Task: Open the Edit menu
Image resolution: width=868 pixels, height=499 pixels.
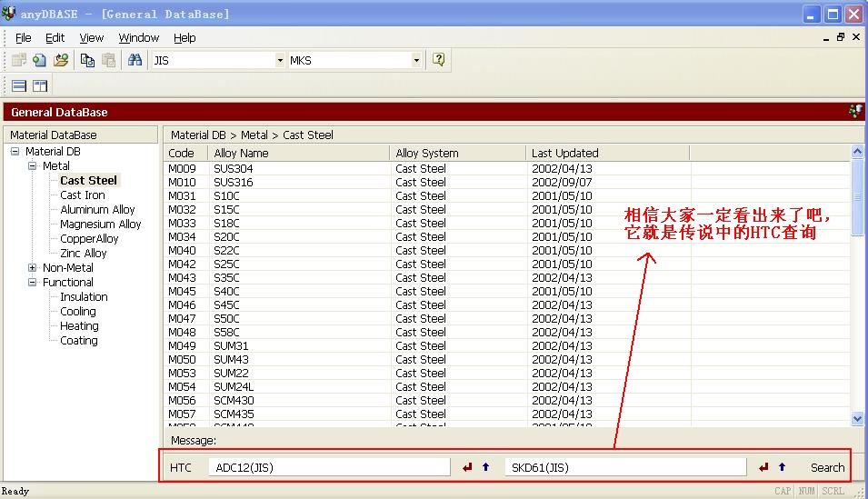Action: coord(55,37)
